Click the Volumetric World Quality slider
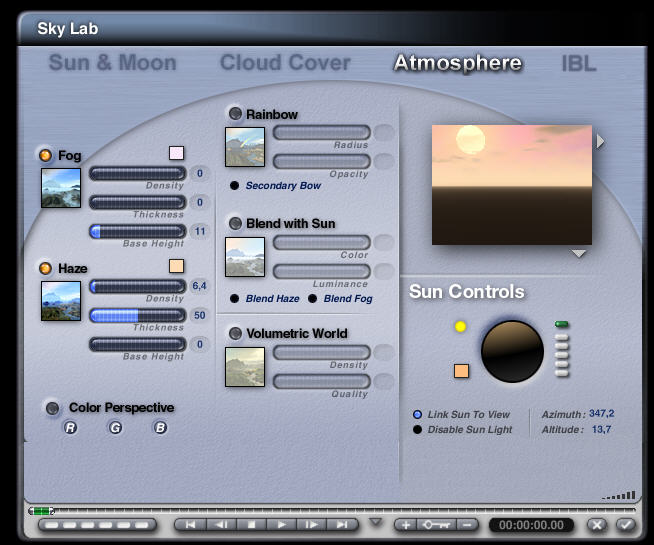This screenshot has height=545, width=654. click(x=322, y=381)
